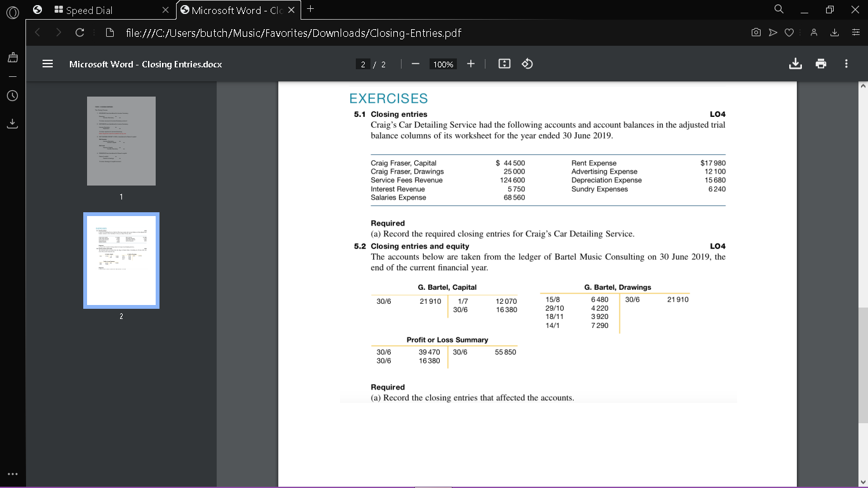Toggle the PDF sidebar hamburger menu
Image resolution: width=868 pixels, height=488 pixels.
47,64
